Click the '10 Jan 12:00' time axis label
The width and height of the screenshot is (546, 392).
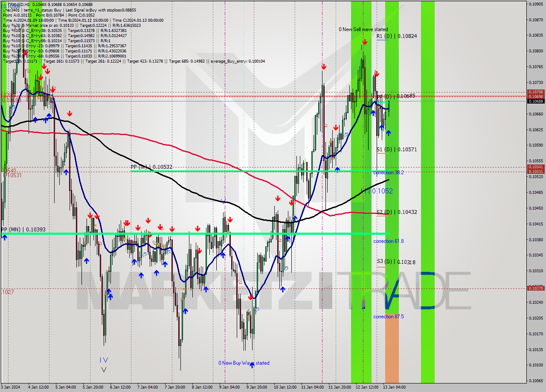285,387
